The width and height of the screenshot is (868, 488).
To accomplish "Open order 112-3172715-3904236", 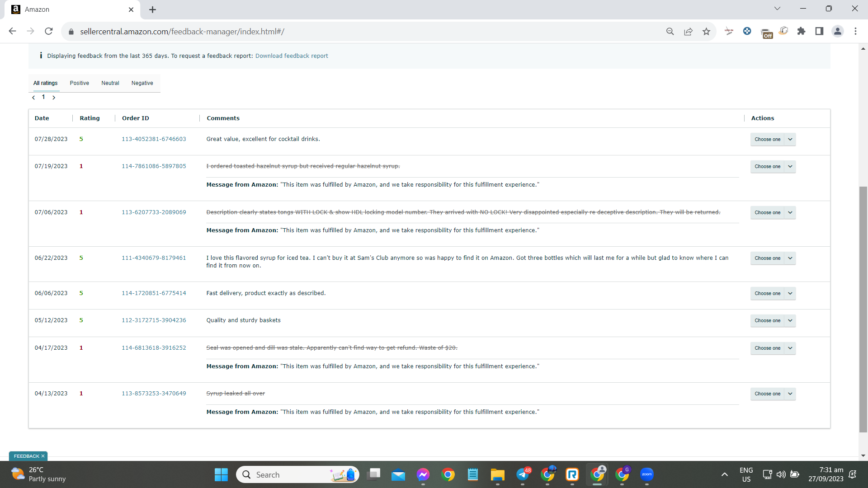I will point(154,320).
